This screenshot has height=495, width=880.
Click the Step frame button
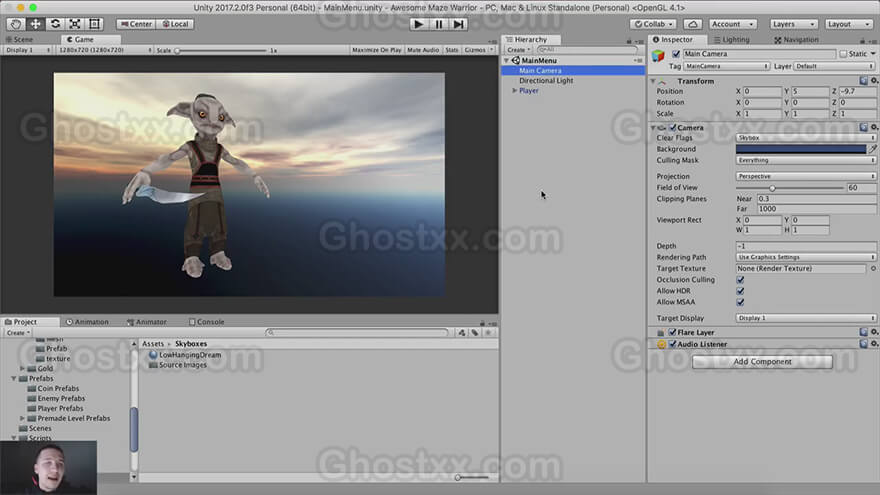click(x=459, y=24)
